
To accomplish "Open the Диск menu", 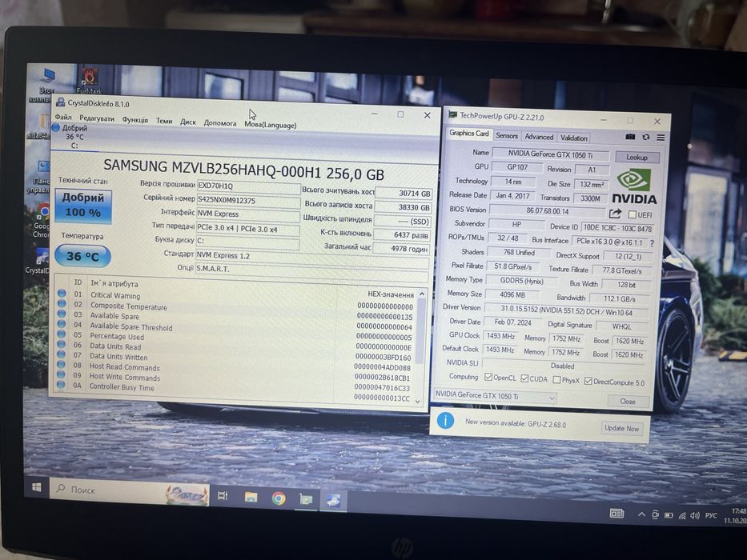I will 187,122.
